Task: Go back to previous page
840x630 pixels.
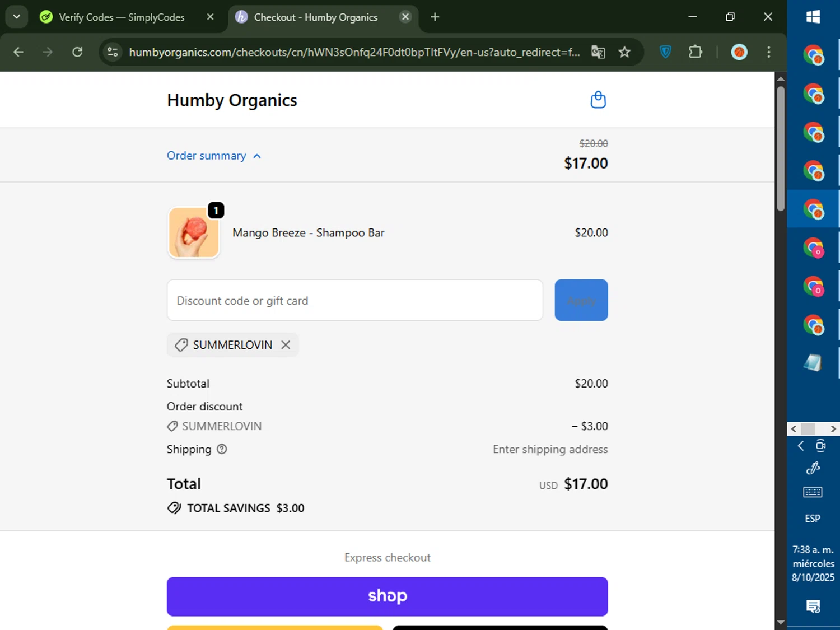Action: pyautogui.click(x=18, y=52)
